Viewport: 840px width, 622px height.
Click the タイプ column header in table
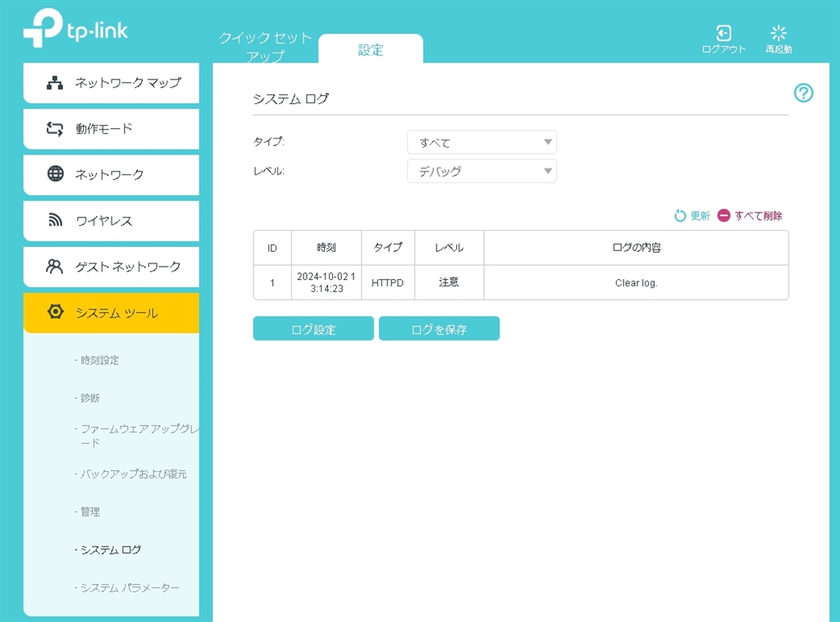[388, 248]
